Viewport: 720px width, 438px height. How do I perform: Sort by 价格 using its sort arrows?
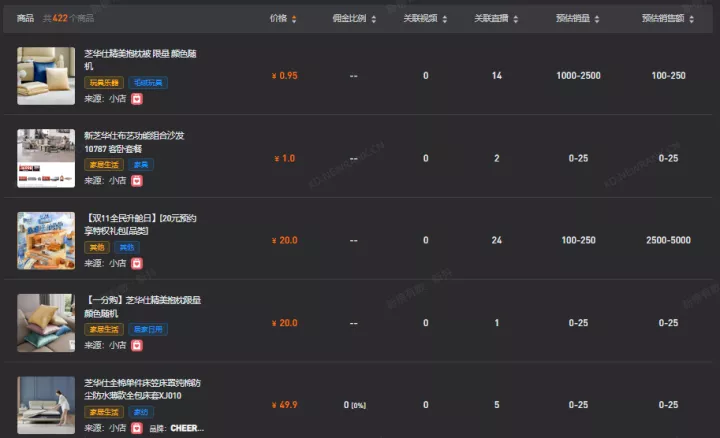pos(294,19)
